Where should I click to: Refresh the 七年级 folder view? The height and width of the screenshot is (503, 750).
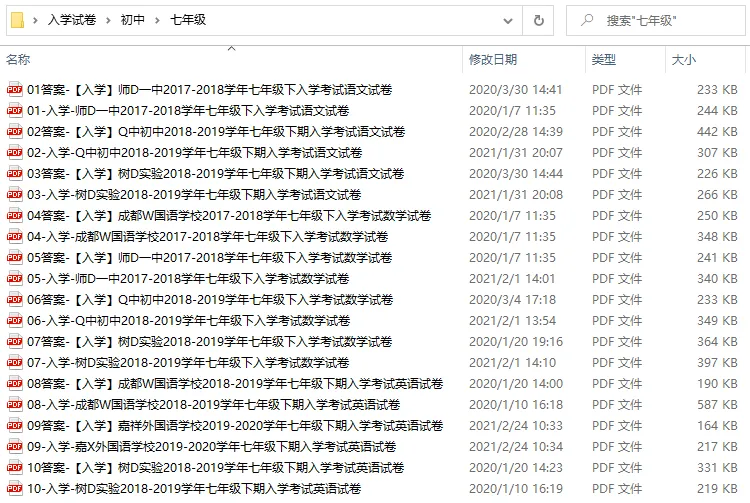click(539, 21)
